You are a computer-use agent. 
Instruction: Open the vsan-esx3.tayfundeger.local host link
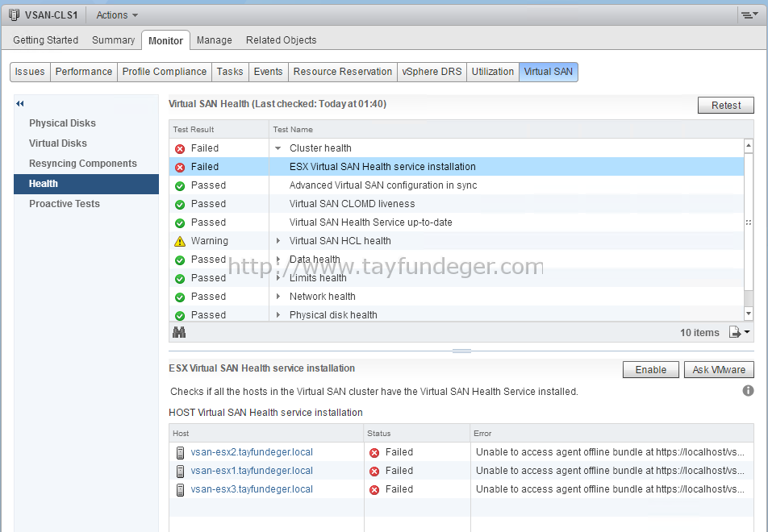(x=252, y=489)
